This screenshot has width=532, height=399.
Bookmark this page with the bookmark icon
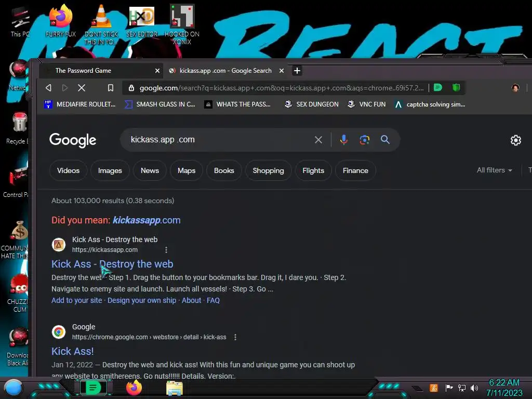[111, 88]
